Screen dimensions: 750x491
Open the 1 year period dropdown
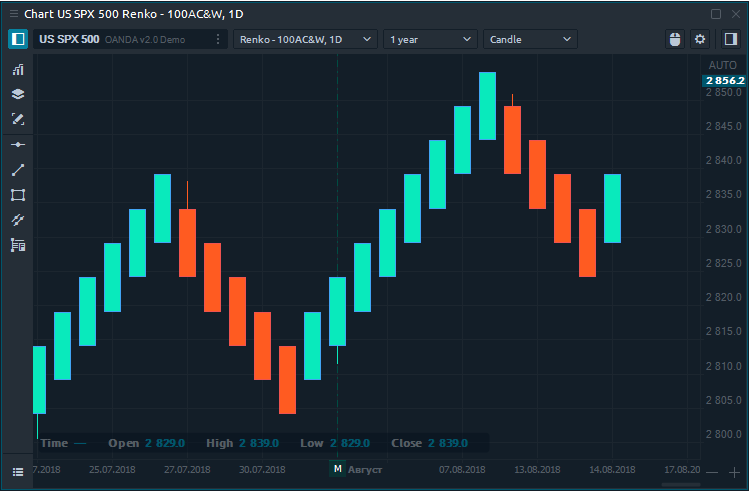click(430, 39)
